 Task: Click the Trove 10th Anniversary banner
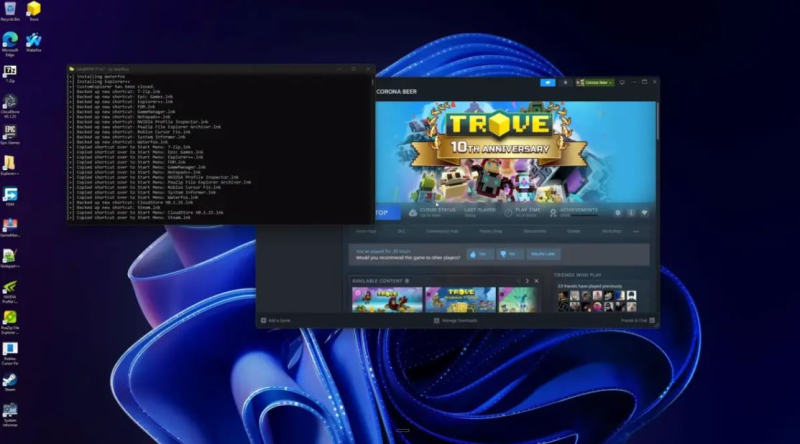coord(515,152)
